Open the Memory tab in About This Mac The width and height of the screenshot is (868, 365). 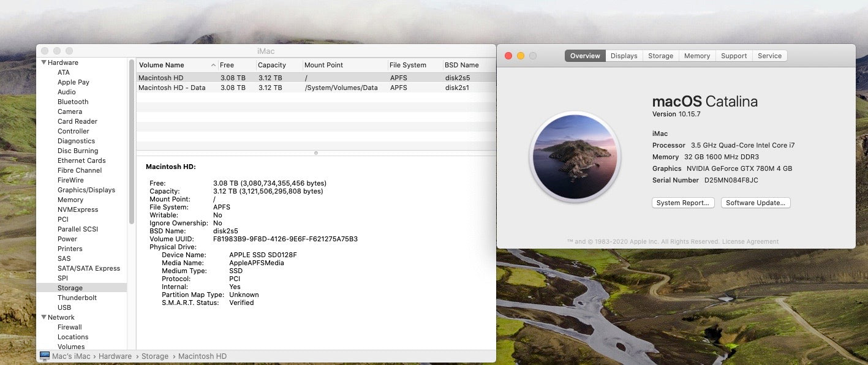click(x=696, y=55)
